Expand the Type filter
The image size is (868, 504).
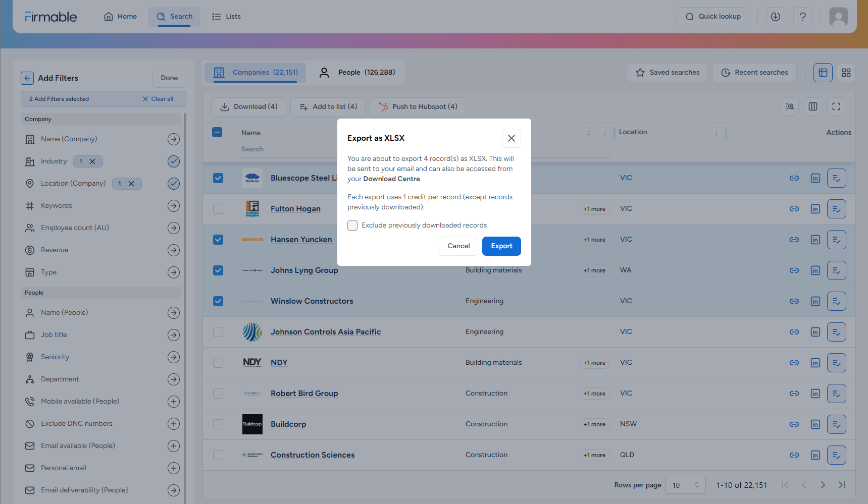[174, 272]
